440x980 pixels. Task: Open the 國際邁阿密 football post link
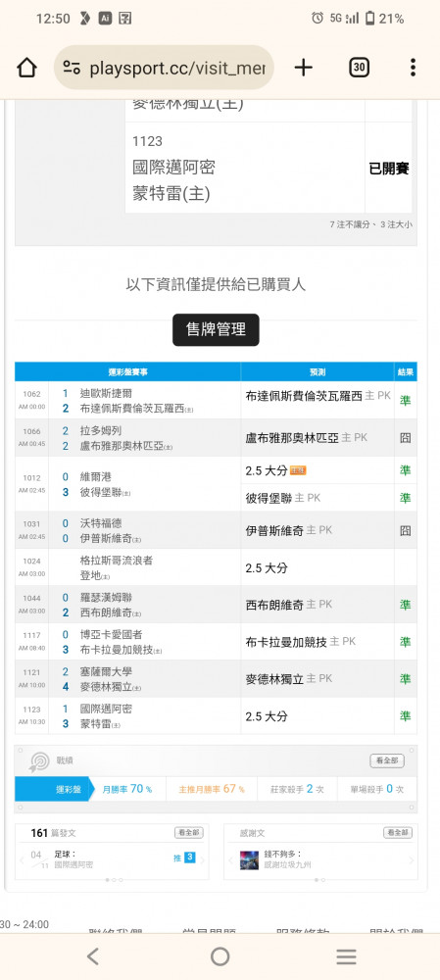click(x=73, y=865)
